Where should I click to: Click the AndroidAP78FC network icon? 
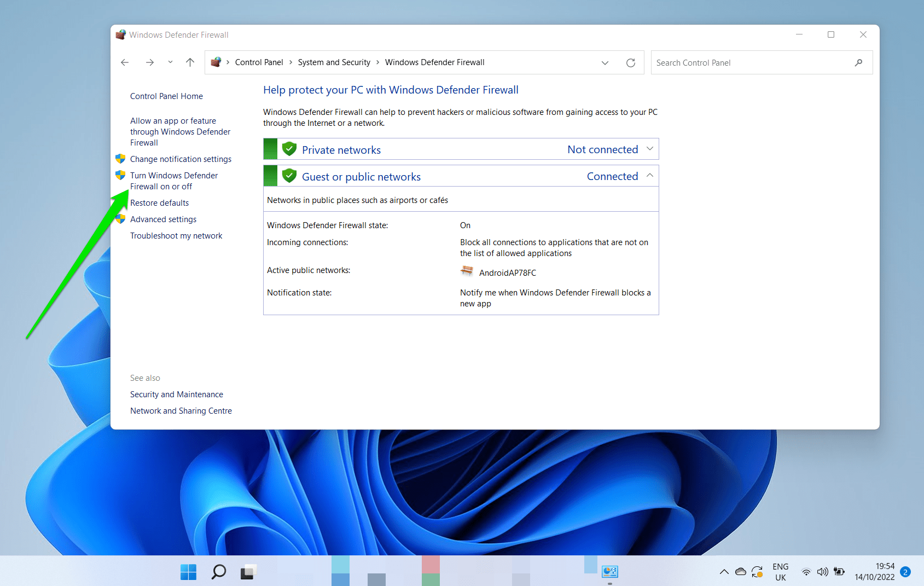[x=467, y=271]
